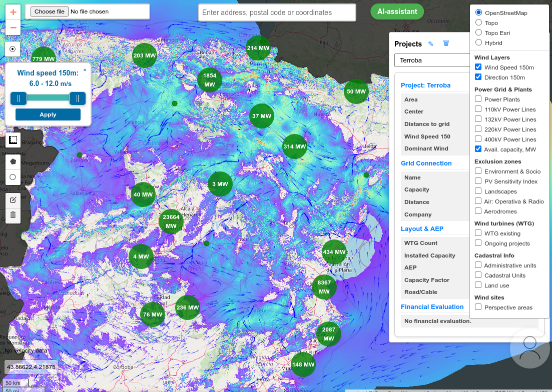Image resolution: width=552 pixels, height=392 pixels.
Task: Zoom in on the map
Action: [x=13, y=12]
